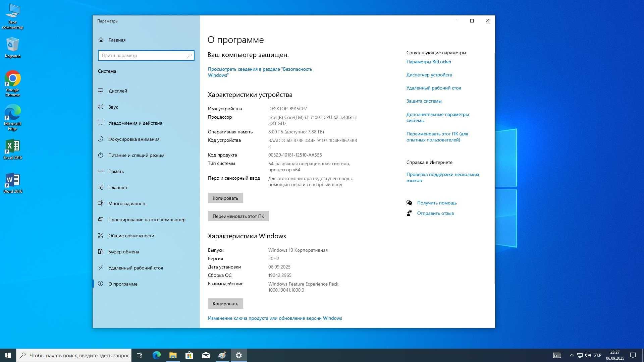Click the Settings window vertical scrollbar
This screenshot has height=362, width=644.
click(x=494, y=168)
